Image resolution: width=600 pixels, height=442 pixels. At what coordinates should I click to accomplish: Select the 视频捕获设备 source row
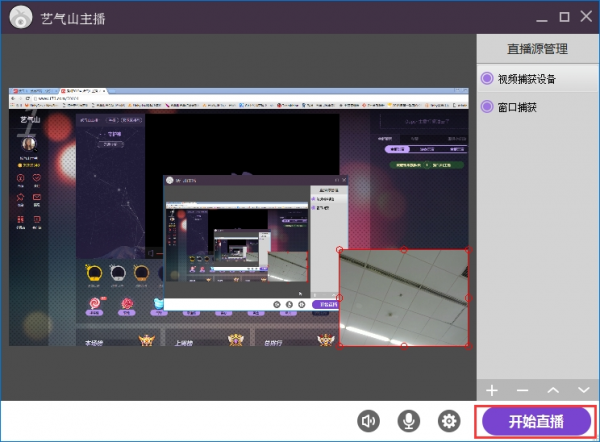(x=538, y=78)
